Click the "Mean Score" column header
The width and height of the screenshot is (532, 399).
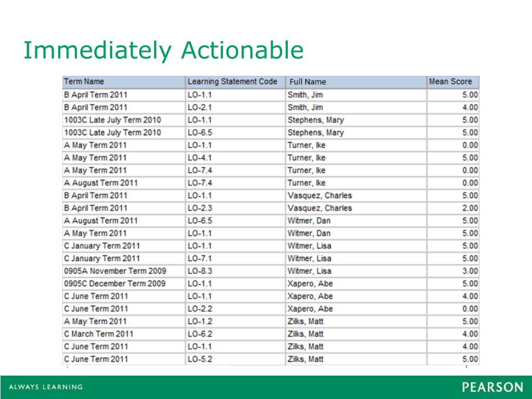pos(453,82)
